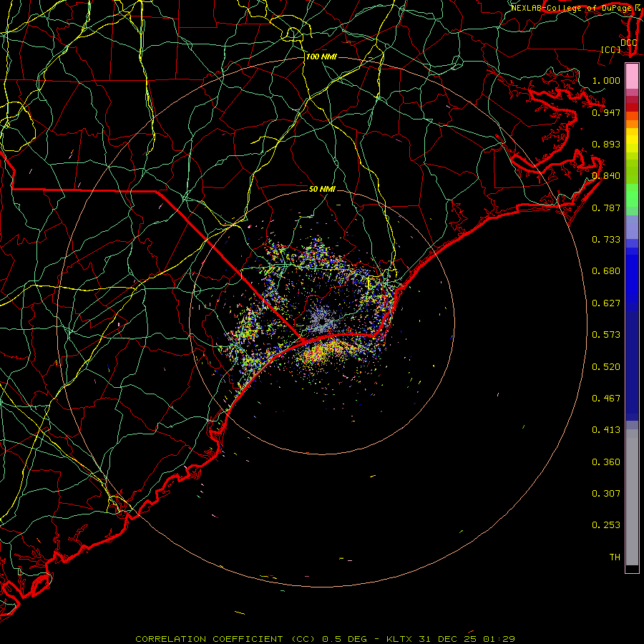Pick the 0.360 scale label
Image resolution: width=644 pixels, height=644 pixels.
606,462
